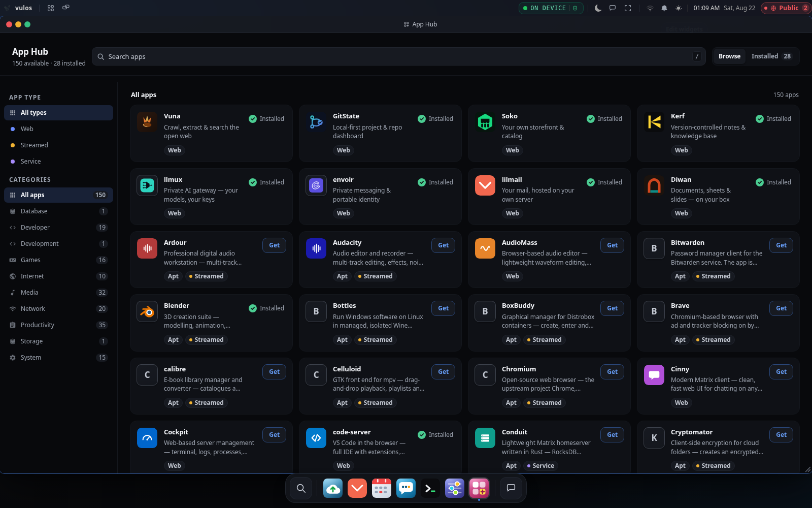The height and width of the screenshot is (508, 812).
Task: Select the Streamed app type filter
Action: click(58, 145)
